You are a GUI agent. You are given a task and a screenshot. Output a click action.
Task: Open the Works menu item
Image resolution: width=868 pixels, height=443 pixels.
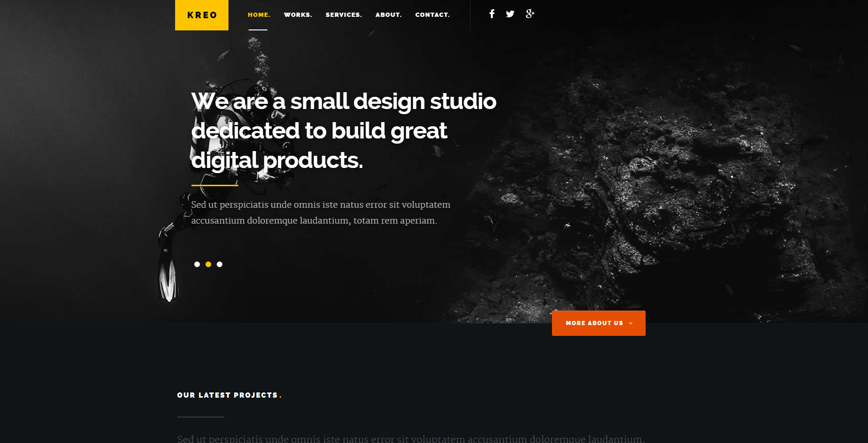tap(298, 15)
